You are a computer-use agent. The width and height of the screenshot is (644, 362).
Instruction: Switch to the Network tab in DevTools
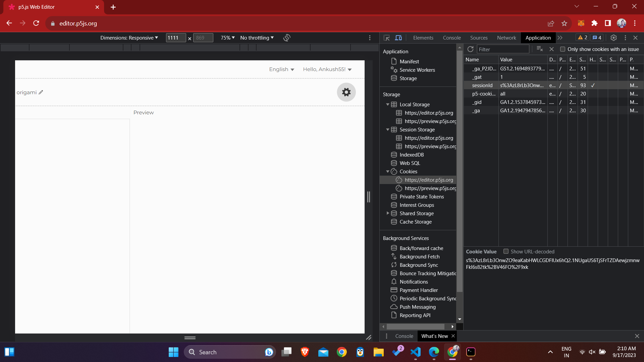506,38
